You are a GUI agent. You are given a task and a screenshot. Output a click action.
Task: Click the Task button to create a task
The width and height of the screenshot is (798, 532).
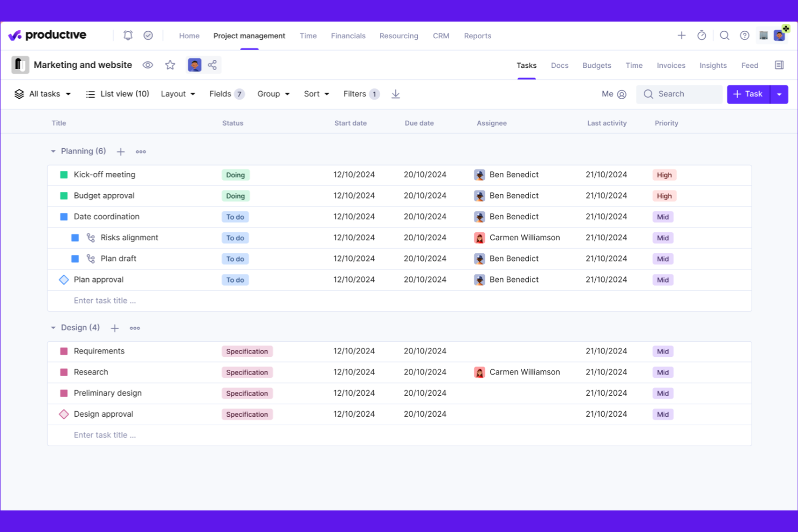[x=748, y=94]
